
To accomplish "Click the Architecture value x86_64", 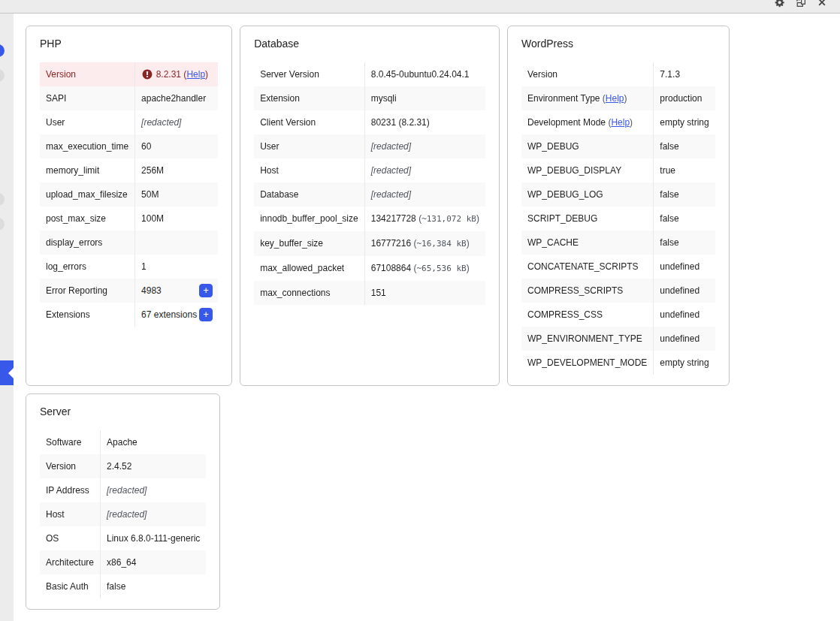I will [x=121, y=562].
